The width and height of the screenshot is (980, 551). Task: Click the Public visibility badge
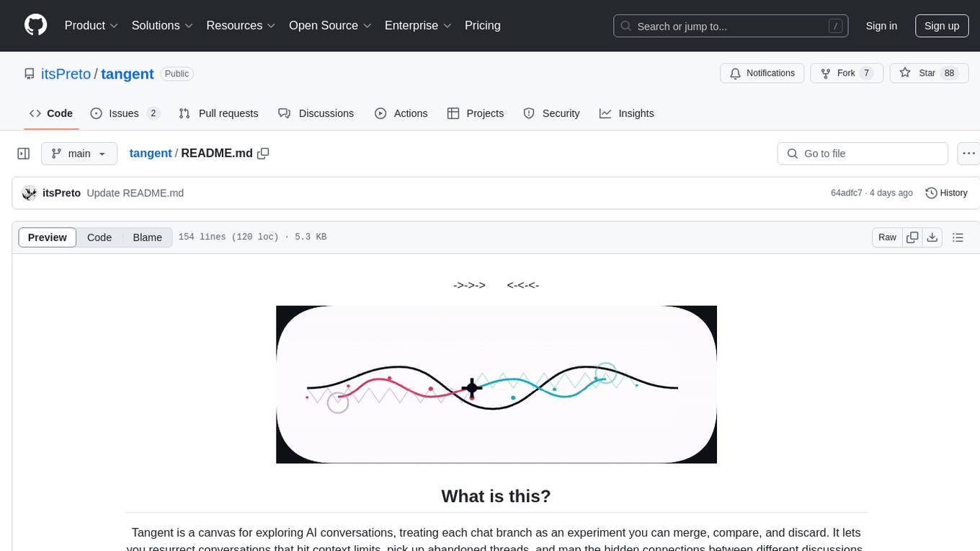click(177, 74)
